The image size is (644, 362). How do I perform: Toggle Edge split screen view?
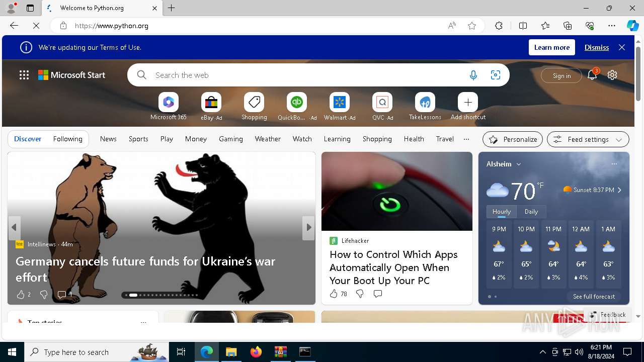coord(523,26)
